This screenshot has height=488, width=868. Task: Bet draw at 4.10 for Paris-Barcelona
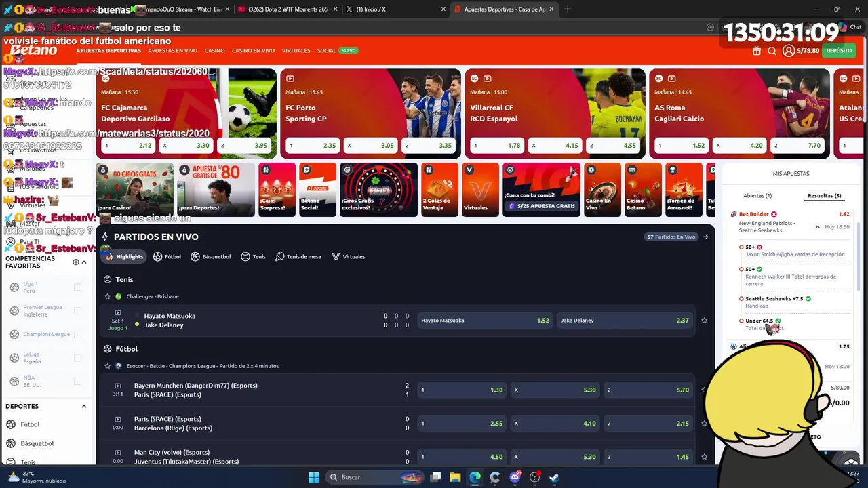pos(555,424)
